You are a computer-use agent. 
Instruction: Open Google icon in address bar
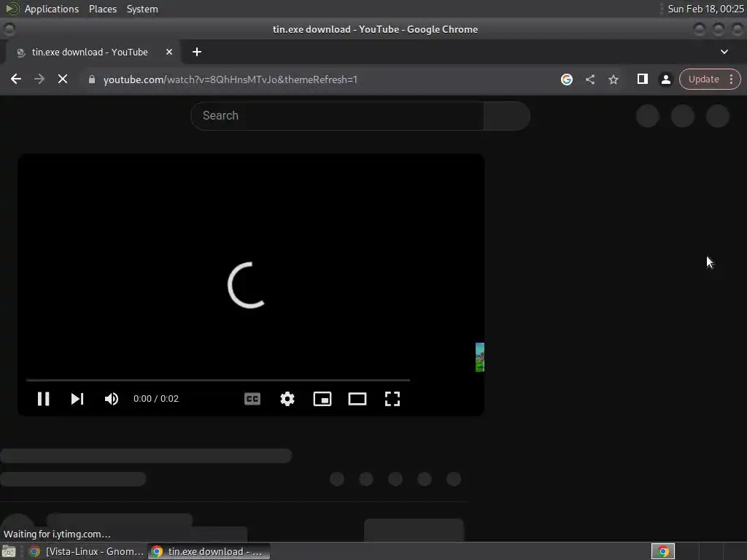tap(566, 79)
